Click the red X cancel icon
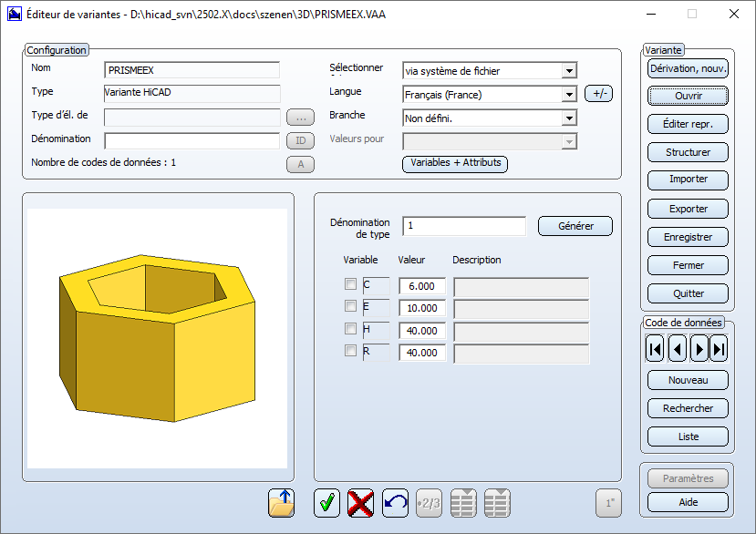This screenshot has height=534, width=756. point(361,503)
